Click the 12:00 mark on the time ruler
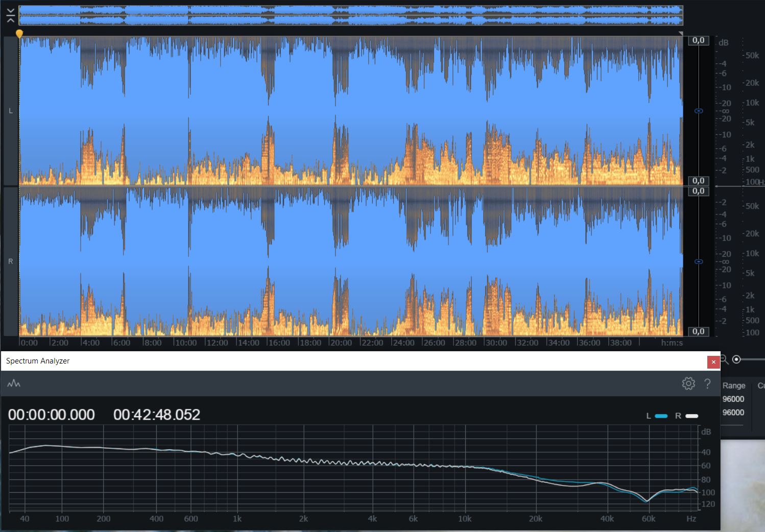This screenshot has height=532, width=765. click(217, 343)
